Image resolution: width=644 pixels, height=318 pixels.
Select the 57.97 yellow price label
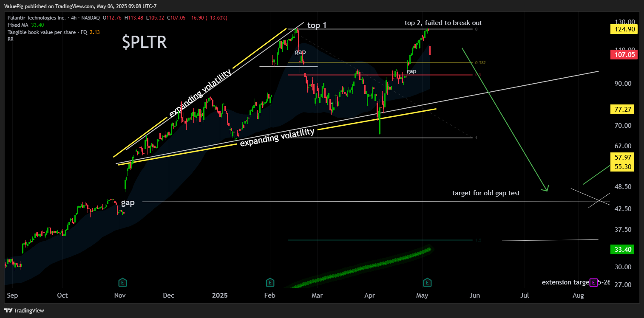[x=622, y=157]
